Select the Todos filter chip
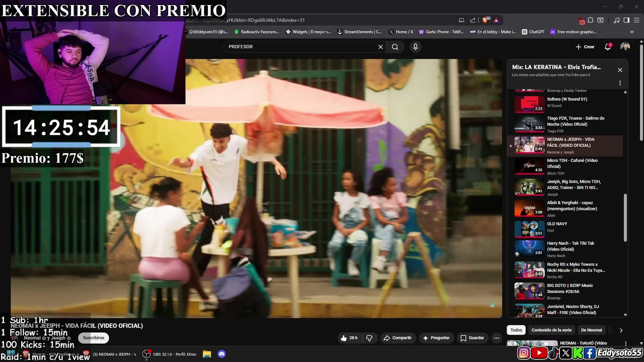Viewport: 644px width, 362px height. pos(516,330)
